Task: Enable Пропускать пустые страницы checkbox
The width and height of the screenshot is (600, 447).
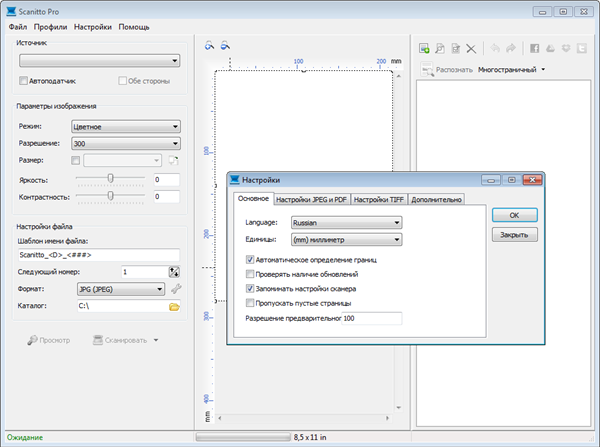Action: click(250, 302)
